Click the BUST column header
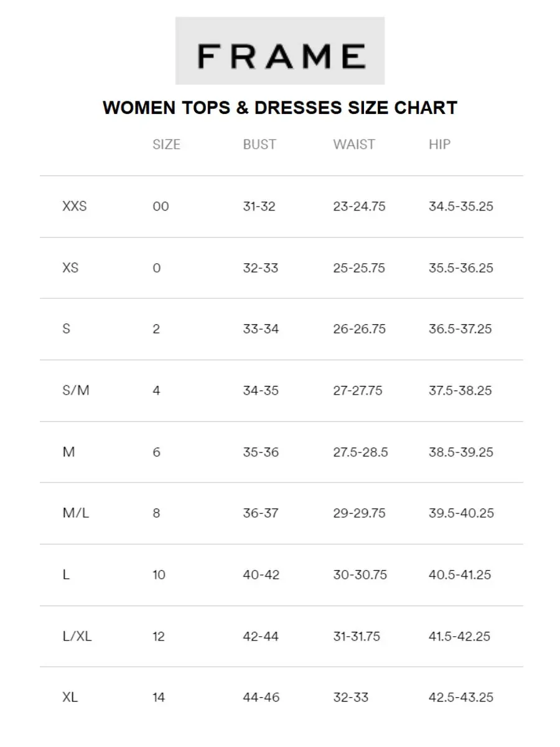 259,144
